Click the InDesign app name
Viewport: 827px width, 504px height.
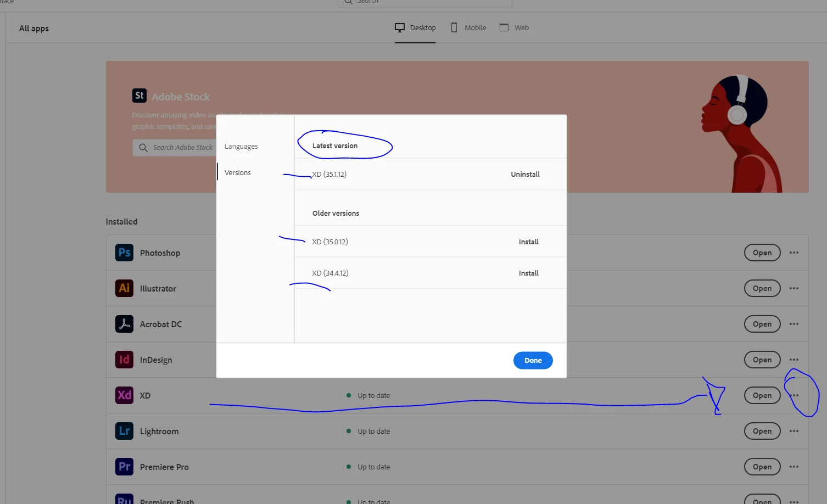coord(156,360)
